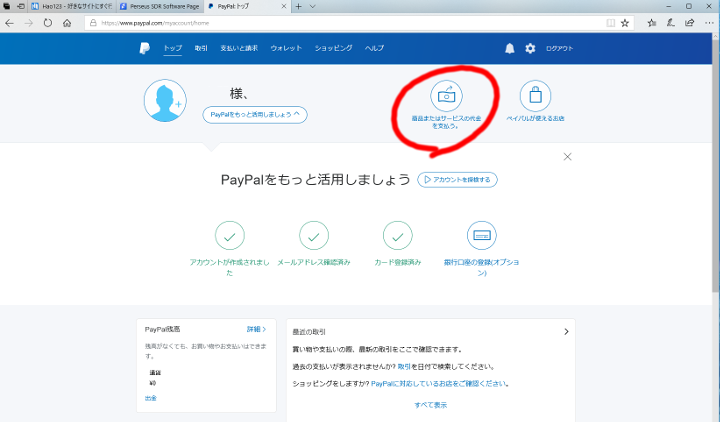This screenshot has height=422, width=720.
Task: Open account settings gear icon
Action: (x=530, y=48)
